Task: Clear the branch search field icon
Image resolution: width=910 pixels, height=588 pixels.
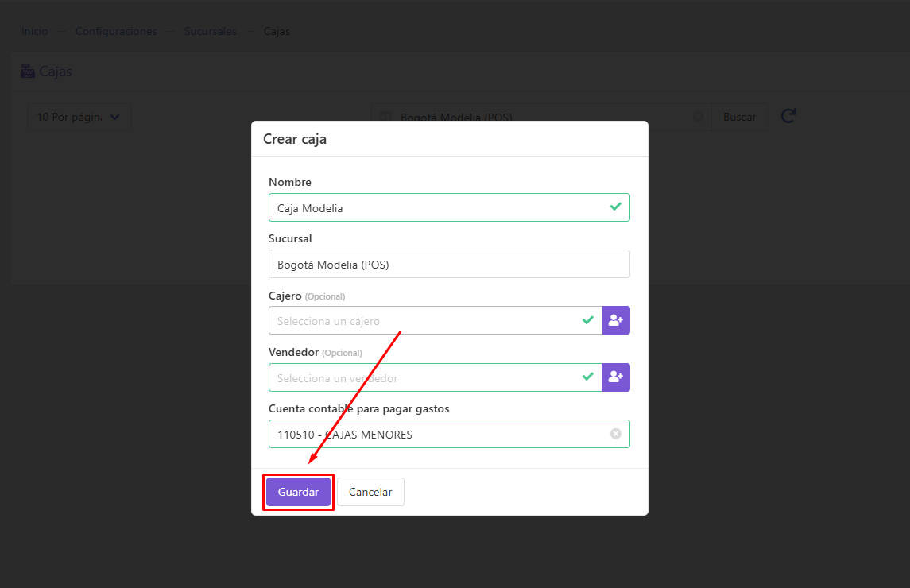Action: pos(698,117)
